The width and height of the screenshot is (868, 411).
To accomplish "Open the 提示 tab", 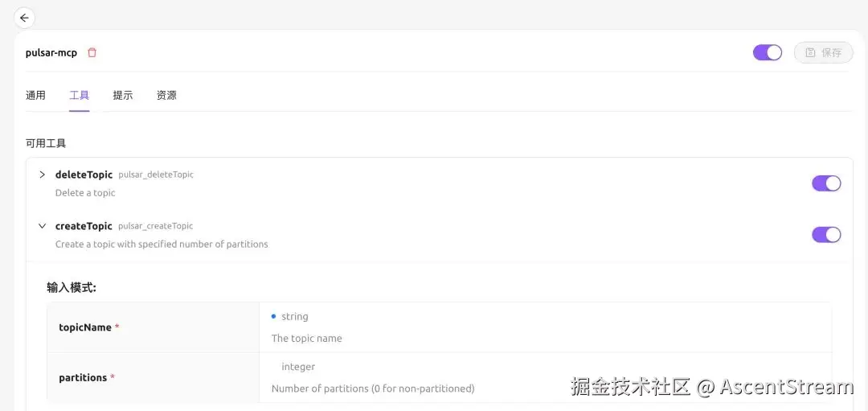I will (123, 95).
